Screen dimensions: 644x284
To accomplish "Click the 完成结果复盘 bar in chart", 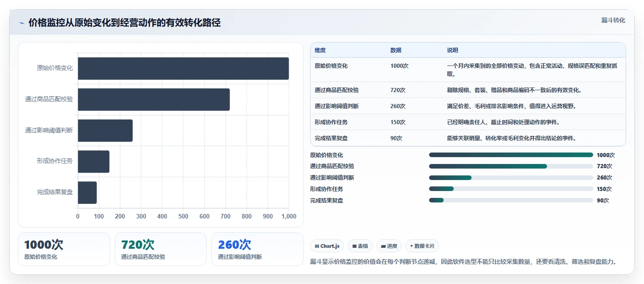I will (x=87, y=192).
